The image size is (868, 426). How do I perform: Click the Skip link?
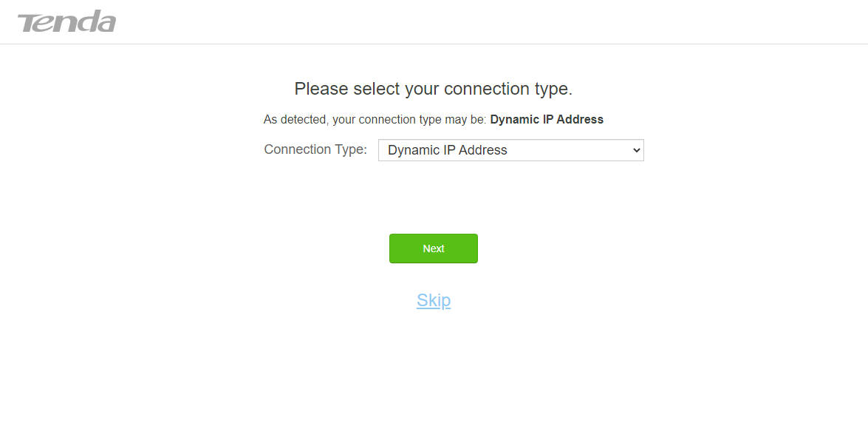434,300
